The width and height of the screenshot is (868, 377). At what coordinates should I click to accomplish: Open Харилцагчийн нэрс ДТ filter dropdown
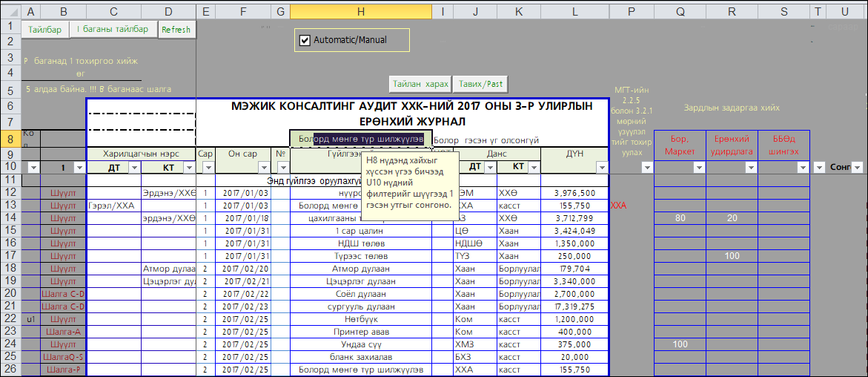point(134,168)
